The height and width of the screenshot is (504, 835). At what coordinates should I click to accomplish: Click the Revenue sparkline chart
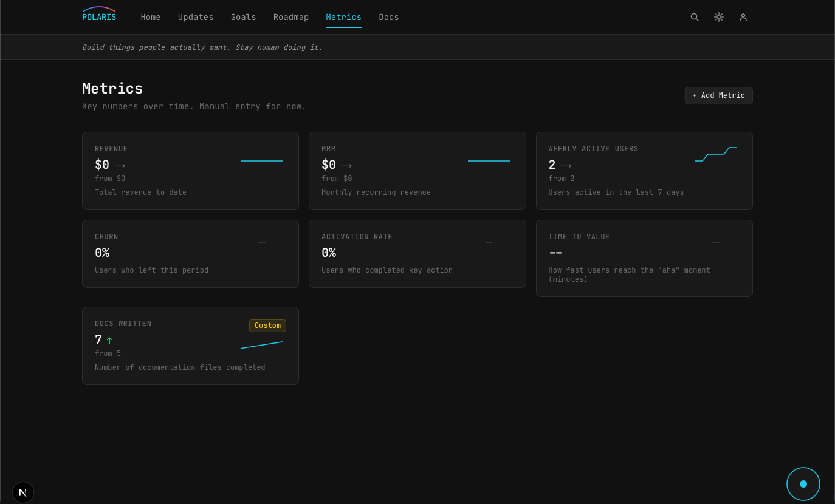pos(262,161)
